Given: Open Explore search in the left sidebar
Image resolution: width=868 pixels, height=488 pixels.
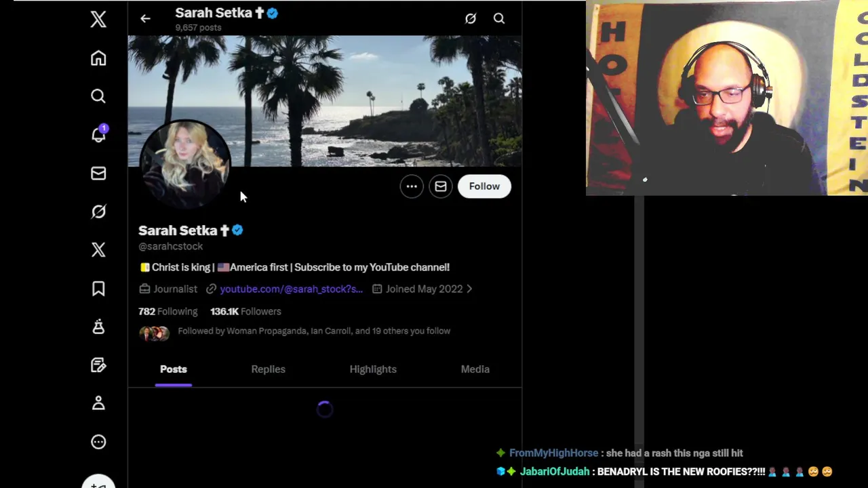Looking at the screenshot, I should [98, 96].
